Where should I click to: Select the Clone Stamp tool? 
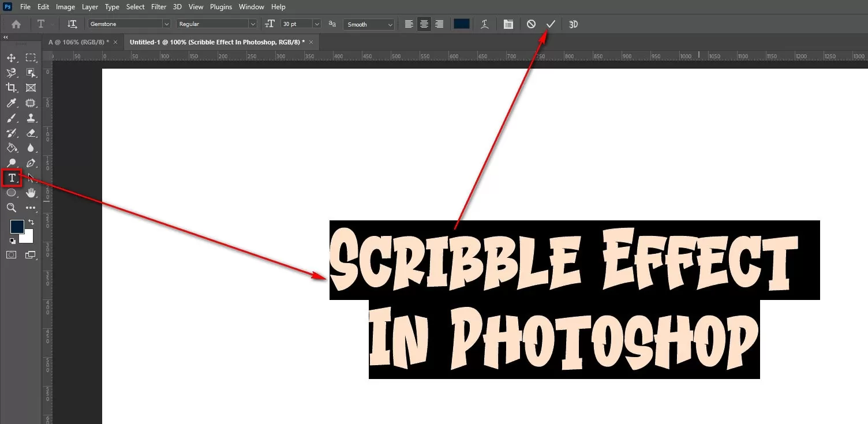31,118
